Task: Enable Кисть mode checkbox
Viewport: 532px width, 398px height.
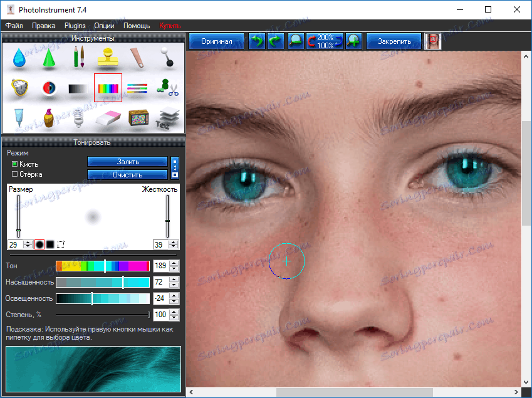Action: pyautogui.click(x=14, y=164)
